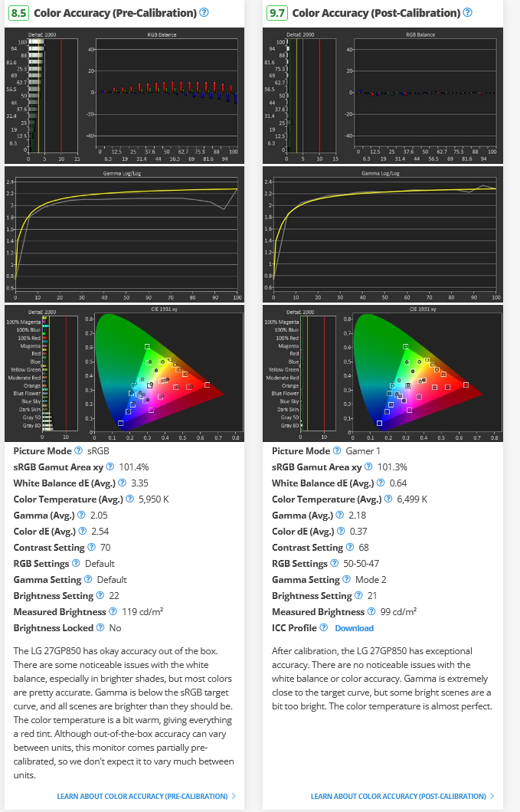520x812 pixels.
Task: Open Learn About Color Accuracy (Post-Calibration) link
Action: 402,796
